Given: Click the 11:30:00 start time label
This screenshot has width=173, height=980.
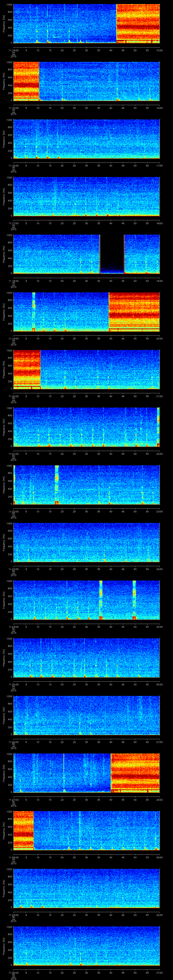Looking at the screenshot, I should (x=13, y=972).
